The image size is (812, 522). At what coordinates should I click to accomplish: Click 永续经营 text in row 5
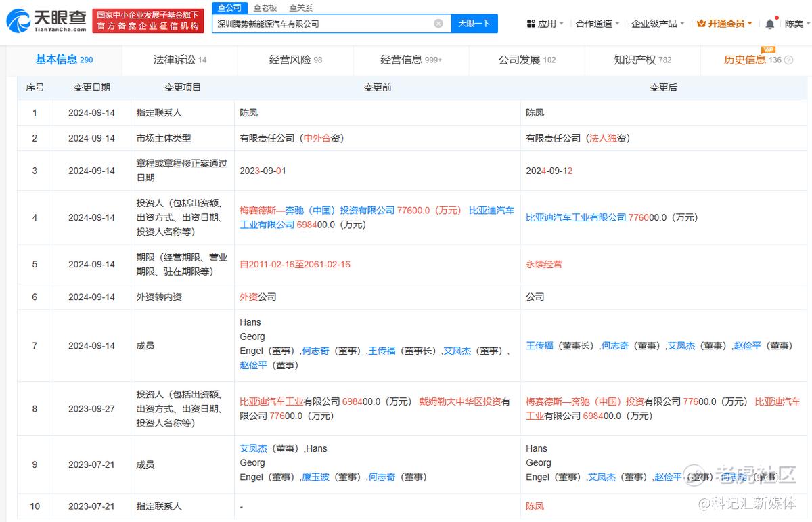click(x=544, y=264)
